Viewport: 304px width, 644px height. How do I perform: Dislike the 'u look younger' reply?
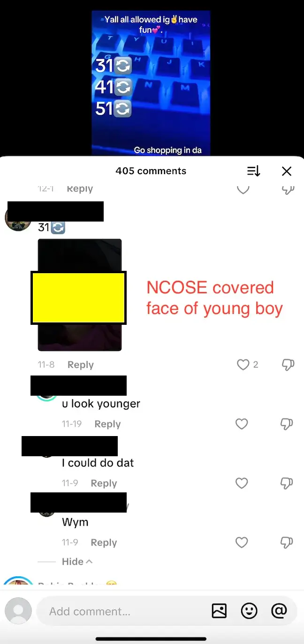(x=287, y=424)
